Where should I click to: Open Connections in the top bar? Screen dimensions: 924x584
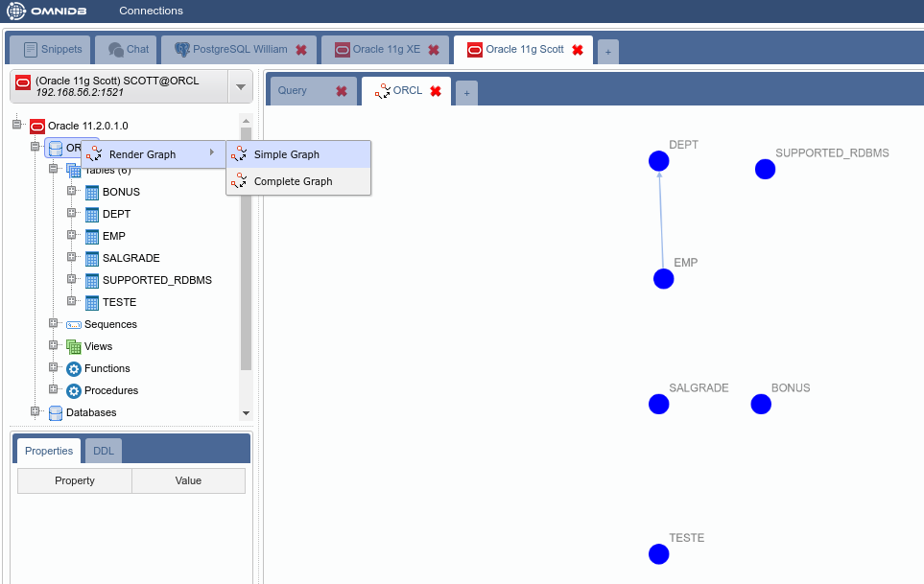coord(151,12)
